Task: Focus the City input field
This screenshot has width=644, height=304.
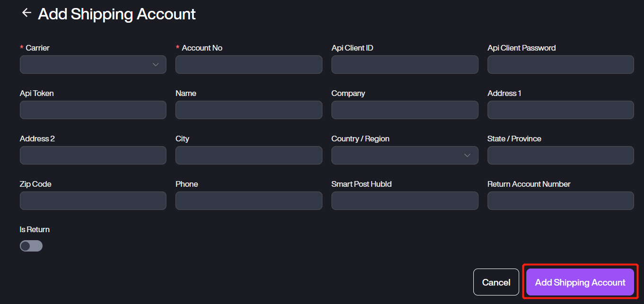Action: click(249, 156)
